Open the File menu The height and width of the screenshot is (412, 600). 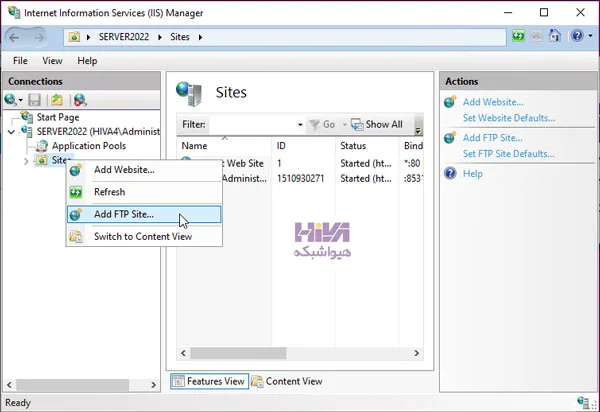point(20,61)
